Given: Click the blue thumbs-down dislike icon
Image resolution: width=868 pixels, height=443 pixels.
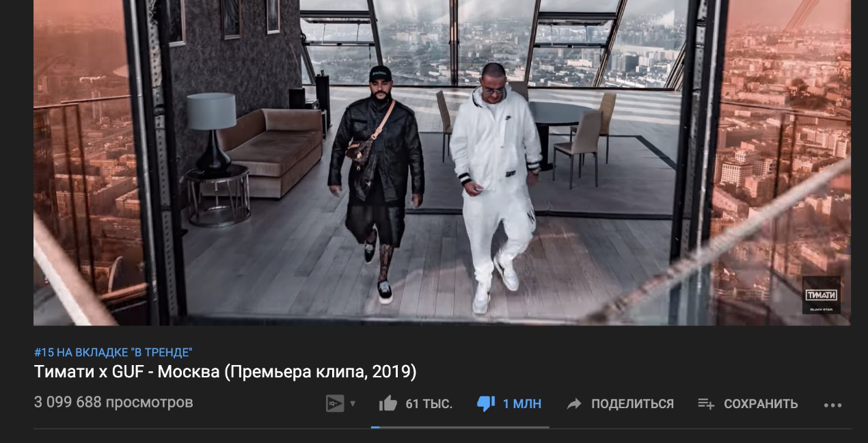Looking at the screenshot, I should [x=486, y=404].
